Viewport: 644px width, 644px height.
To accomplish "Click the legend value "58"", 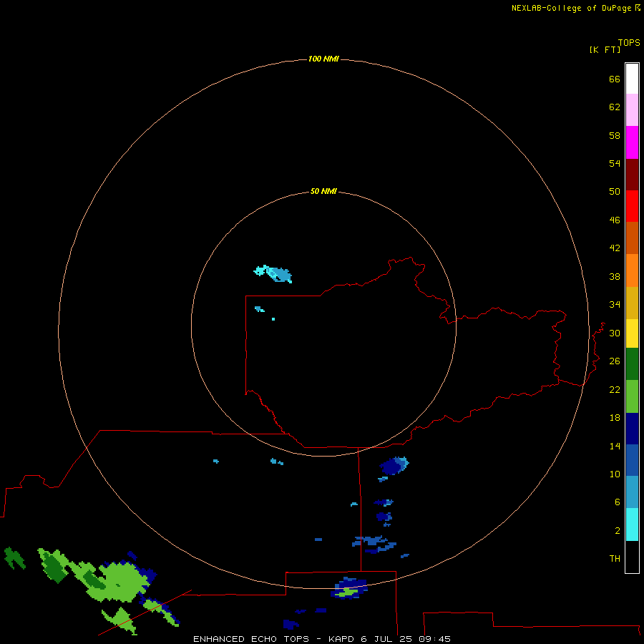I will point(615,135).
